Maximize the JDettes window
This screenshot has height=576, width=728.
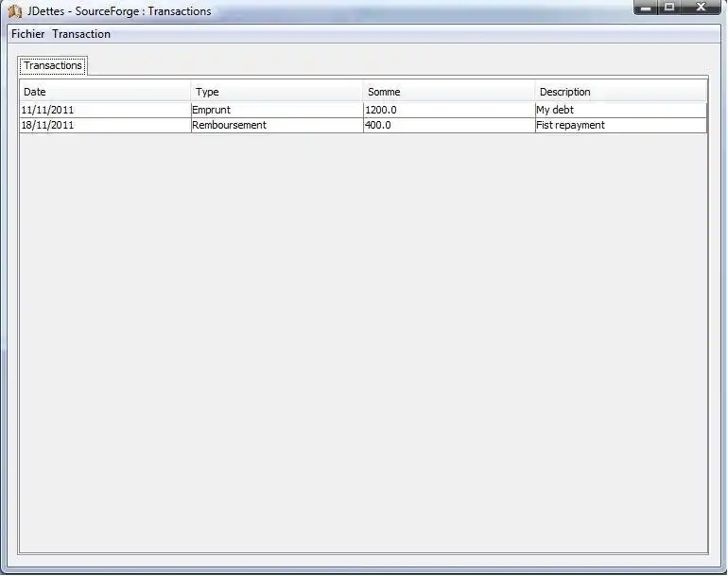(669, 7)
